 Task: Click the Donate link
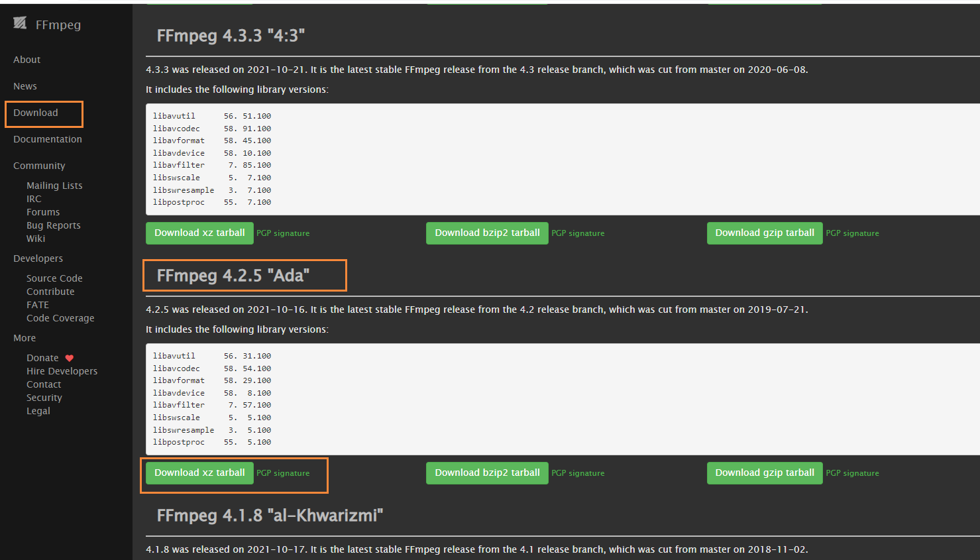click(42, 358)
